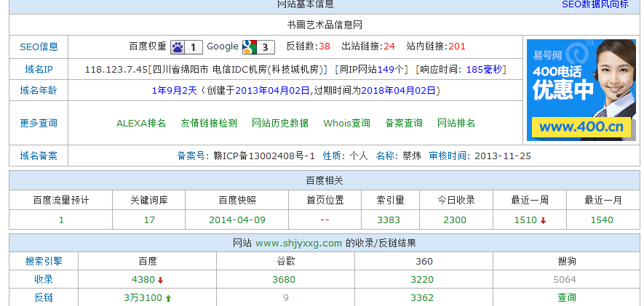644x306 pixels.
Task: Click red down arrow beside 1510
Action: click(543, 220)
